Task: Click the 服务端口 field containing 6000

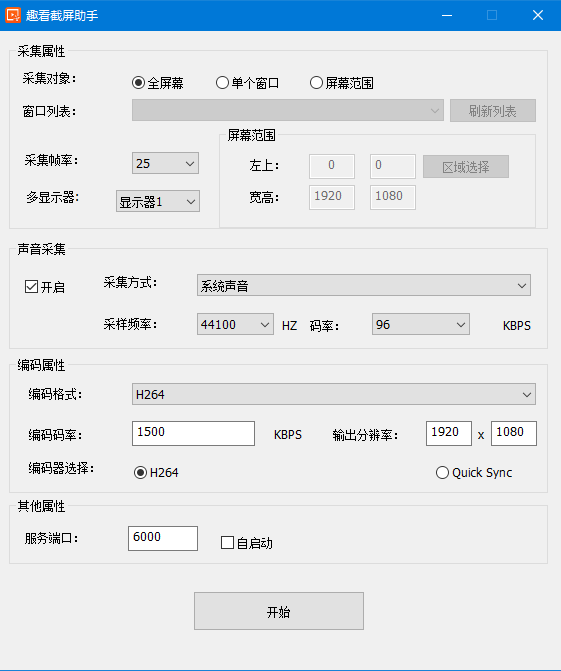Action: 163,538
